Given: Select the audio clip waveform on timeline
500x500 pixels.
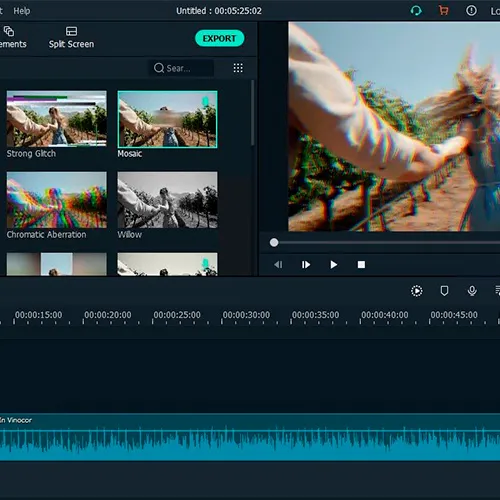Looking at the screenshot, I should coord(250,437).
